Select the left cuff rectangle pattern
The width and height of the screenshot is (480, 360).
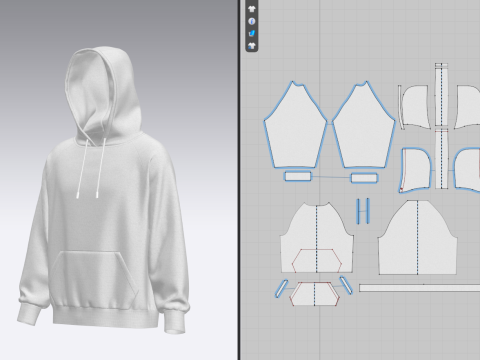298,176
